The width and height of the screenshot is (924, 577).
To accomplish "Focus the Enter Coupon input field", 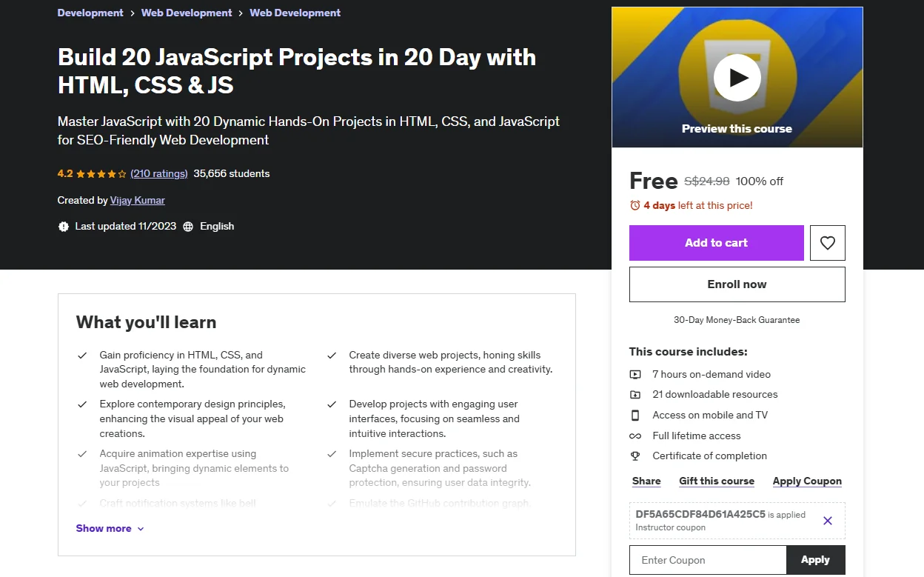I will (708, 560).
